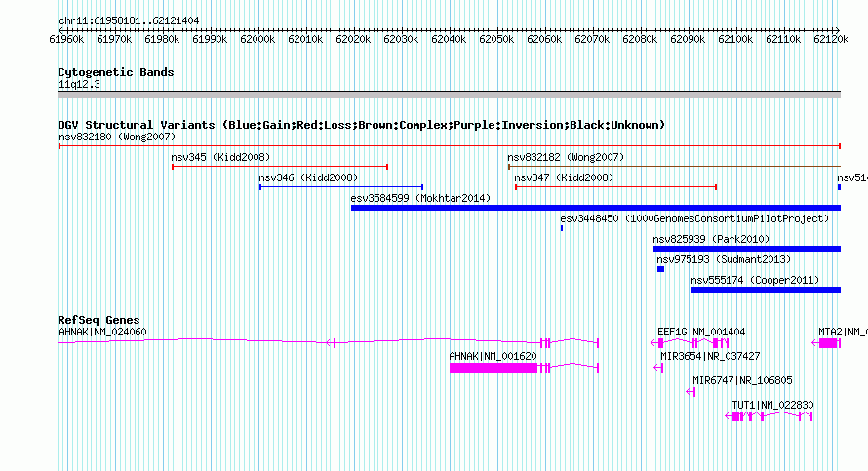Click the nsv555174 (Cooper2011) label
Image resolution: width=868 pixels, height=471 pixels.
point(755,280)
